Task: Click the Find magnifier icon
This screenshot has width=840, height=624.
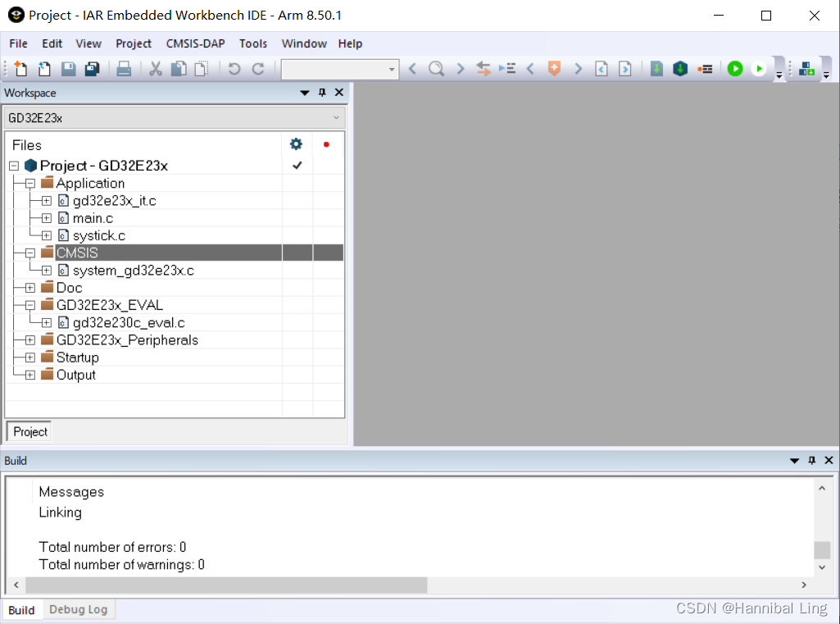Action: tap(437, 69)
